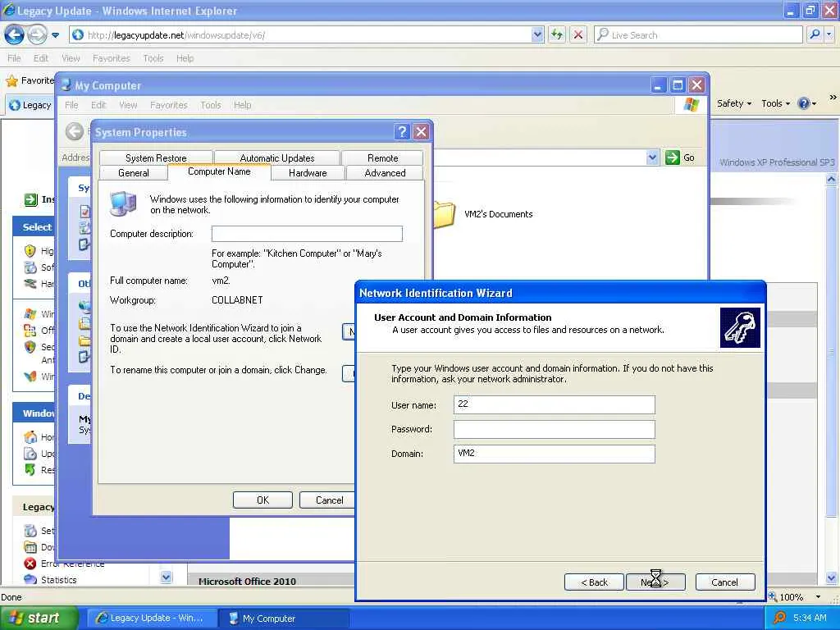Select the Legacy Update browser tab

[x=30, y=105]
